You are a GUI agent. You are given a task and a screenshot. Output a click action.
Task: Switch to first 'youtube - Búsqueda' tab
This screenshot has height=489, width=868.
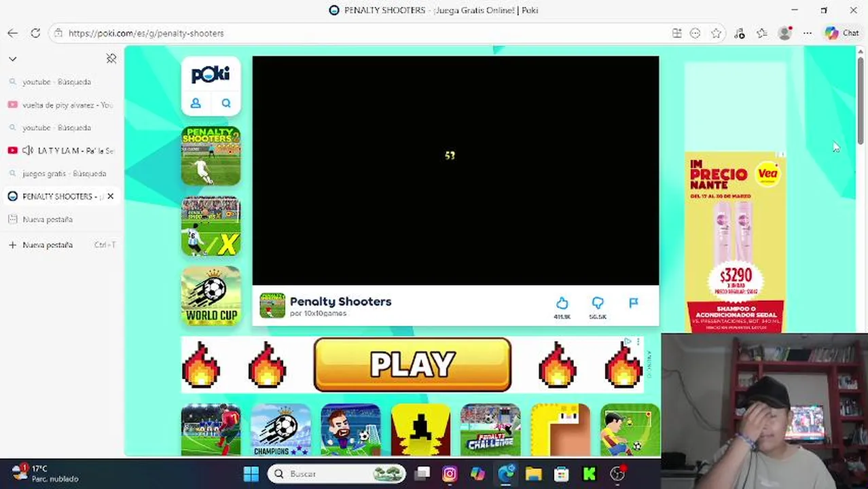[x=61, y=81]
